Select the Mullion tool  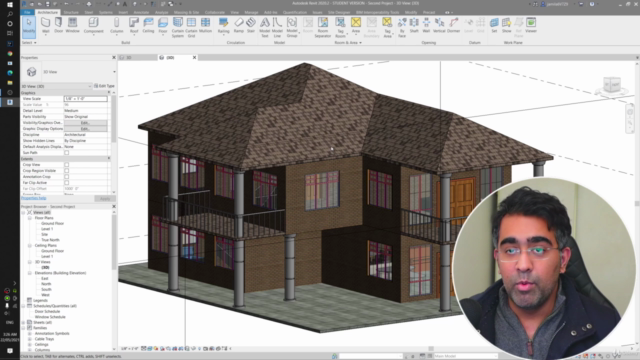point(205,26)
